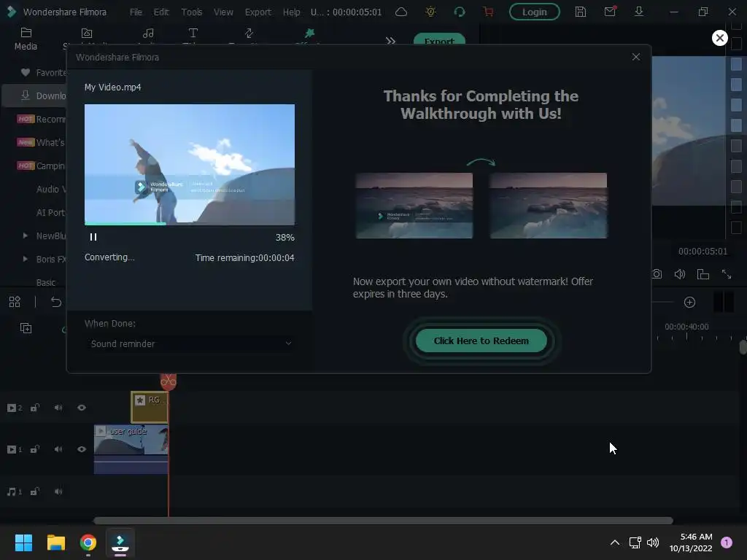Click the preview display settings icon
Viewport: 747px width, 560px height.
click(x=703, y=274)
